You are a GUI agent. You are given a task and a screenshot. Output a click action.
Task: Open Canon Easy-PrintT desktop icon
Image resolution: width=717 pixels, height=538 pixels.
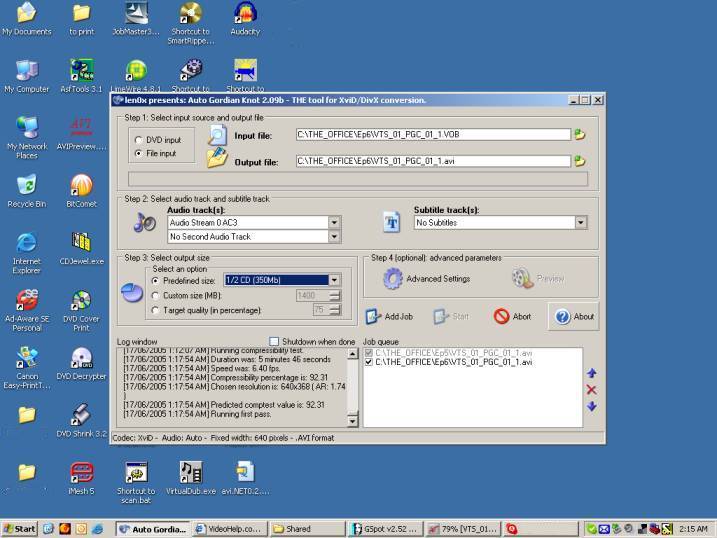27,368
